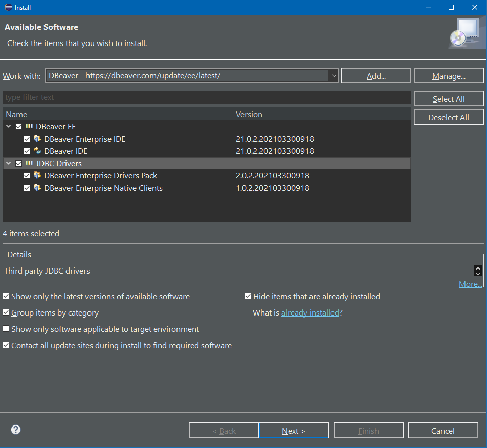The width and height of the screenshot is (487, 448).
Task: Click the Add... button
Action: [x=376, y=76]
